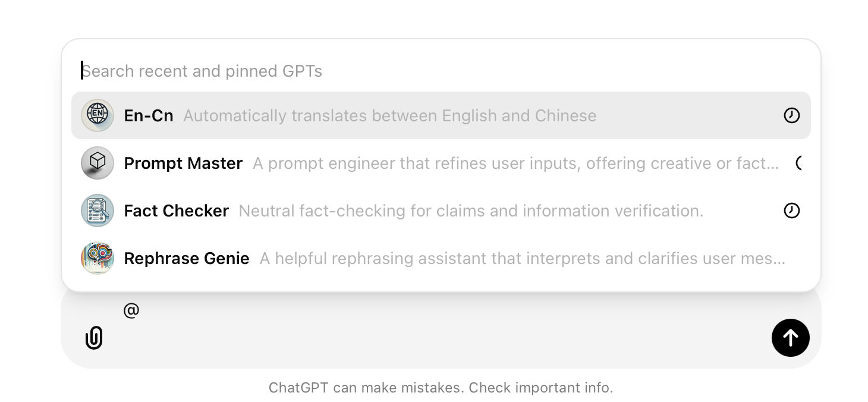Click the Fact Checker magnifier avatar icon
Viewport: 868px width, 402px height.
coord(97,211)
